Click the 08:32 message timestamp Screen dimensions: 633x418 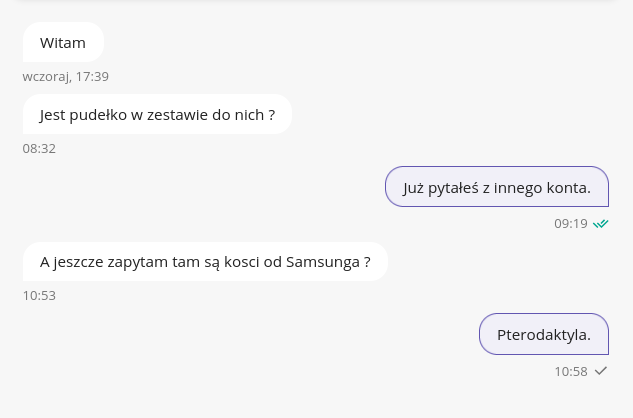(39, 149)
